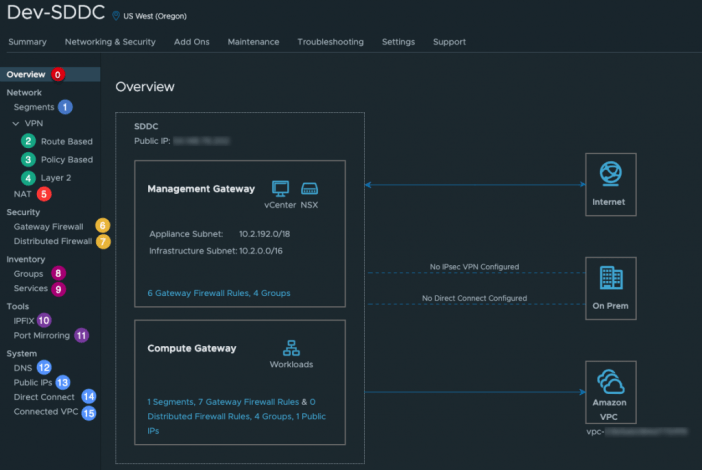This screenshot has width=702, height=470.
Task: Open Distributed Firewall settings
Action: 53,241
